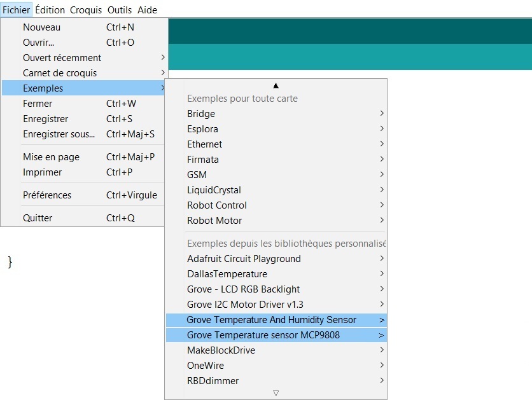Click the arrow chevron on the GSM row

click(x=382, y=174)
